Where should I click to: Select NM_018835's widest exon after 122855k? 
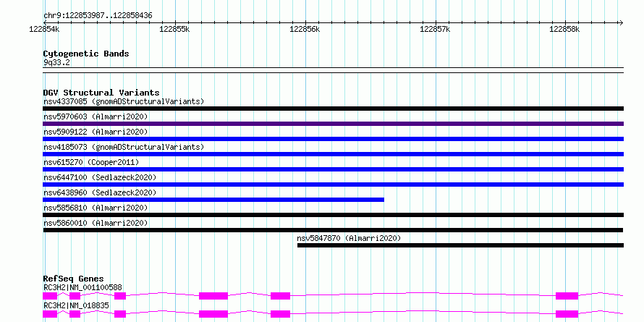coord(213,314)
